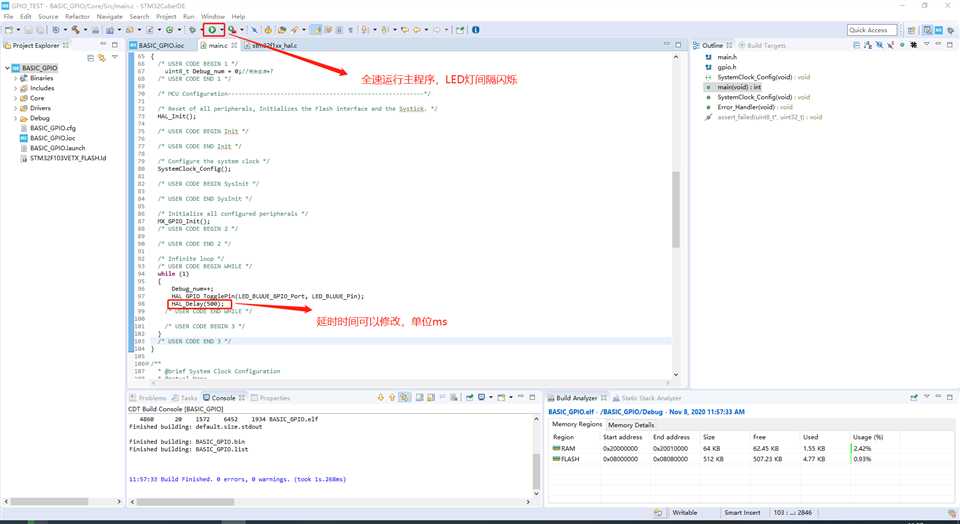Toggle Hide Static Members in Outline toolbar
This screenshot has width=960, height=524.
pyautogui.click(x=890, y=45)
